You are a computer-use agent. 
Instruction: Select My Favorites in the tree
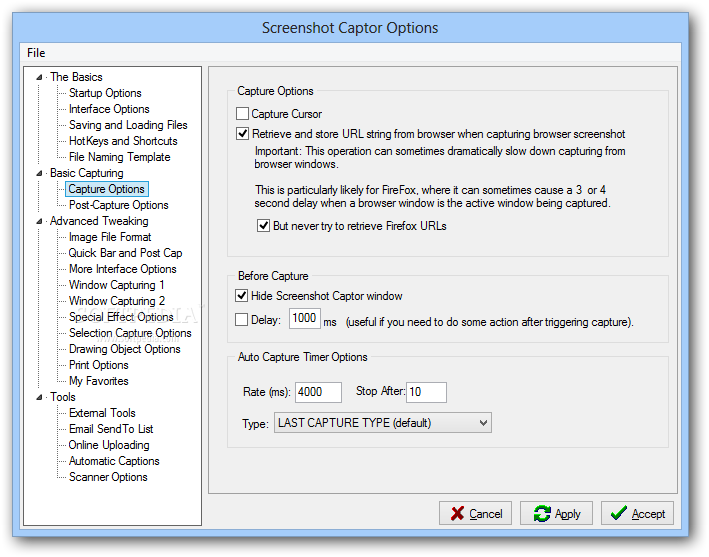(x=99, y=381)
